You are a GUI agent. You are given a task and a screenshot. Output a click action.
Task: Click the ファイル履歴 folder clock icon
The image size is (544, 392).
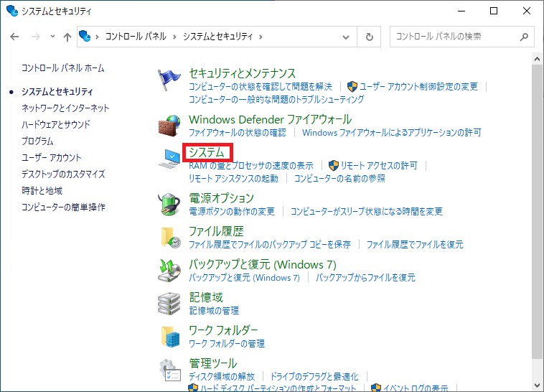pyautogui.click(x=170, y=238)
